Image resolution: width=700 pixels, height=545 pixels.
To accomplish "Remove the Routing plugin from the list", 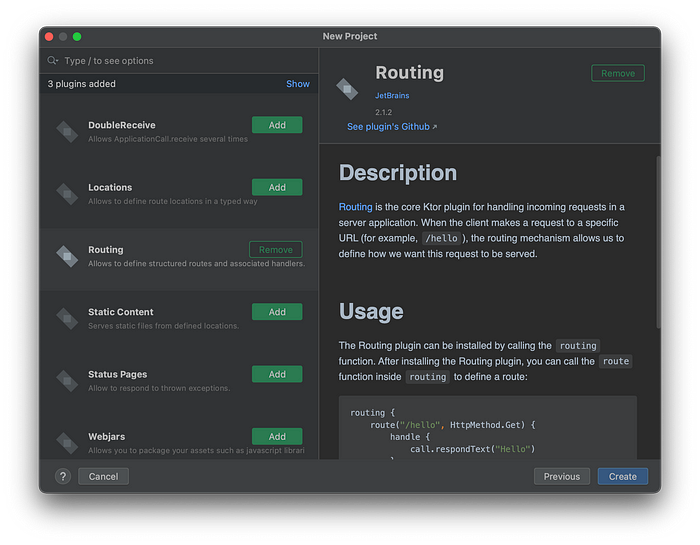I will tap(275, 250).
